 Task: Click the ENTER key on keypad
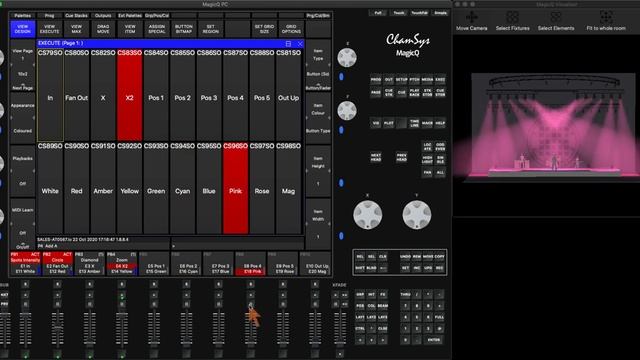pos(434,340)
